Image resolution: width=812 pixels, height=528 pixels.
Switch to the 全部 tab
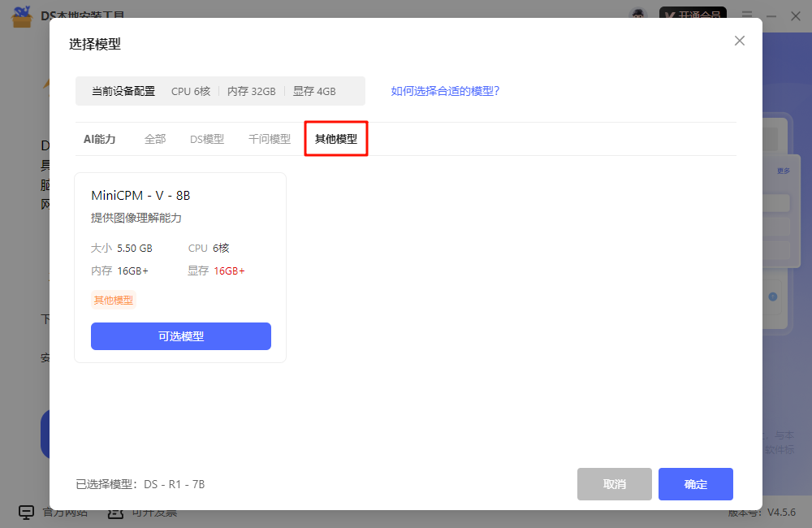tap(155, 139)
